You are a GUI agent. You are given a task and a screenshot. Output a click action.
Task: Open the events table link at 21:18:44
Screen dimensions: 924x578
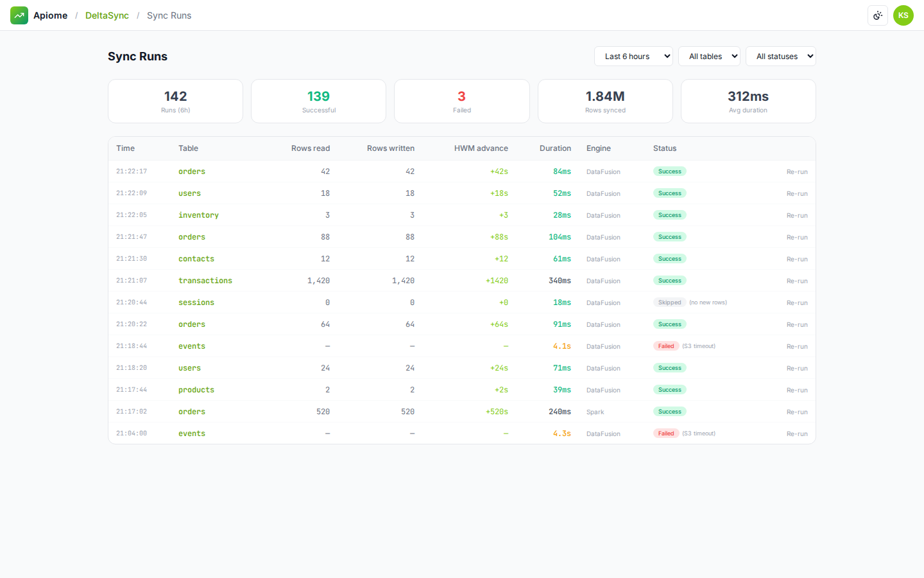click(192, 346)
